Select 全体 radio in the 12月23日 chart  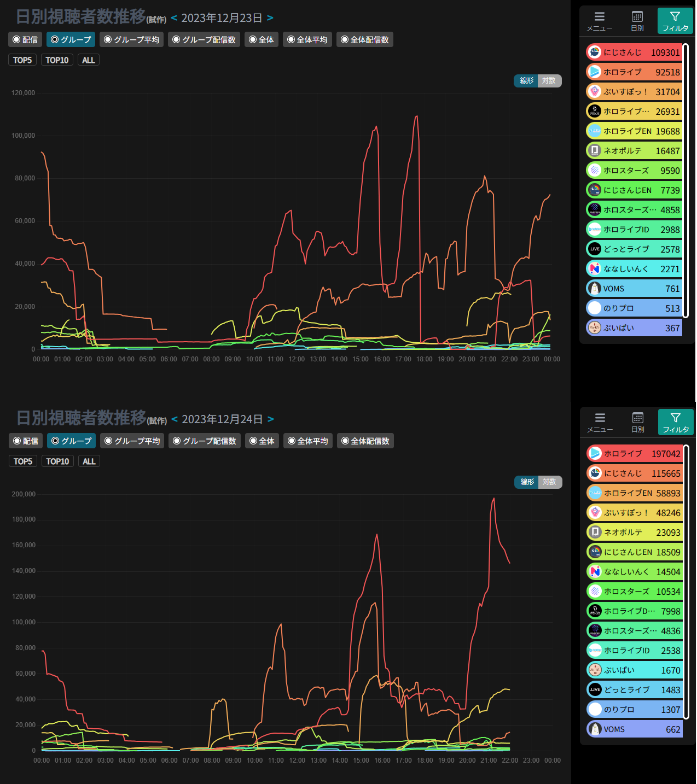(262, 39)
